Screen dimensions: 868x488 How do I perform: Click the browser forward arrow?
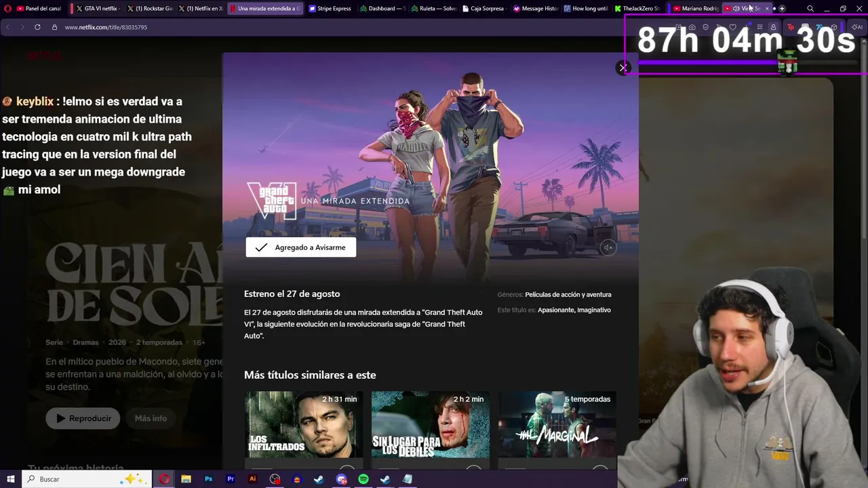(22, 27)
